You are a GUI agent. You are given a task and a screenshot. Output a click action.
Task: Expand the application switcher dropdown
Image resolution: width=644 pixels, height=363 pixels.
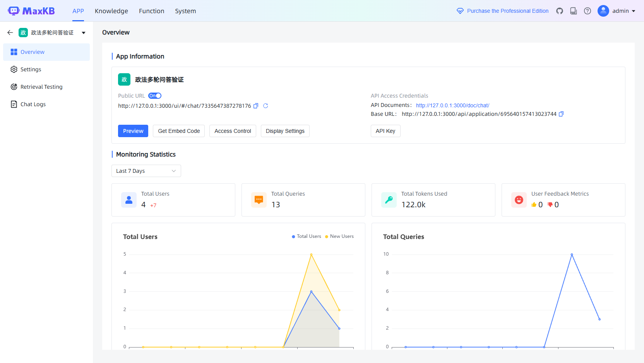click(84, 33)
